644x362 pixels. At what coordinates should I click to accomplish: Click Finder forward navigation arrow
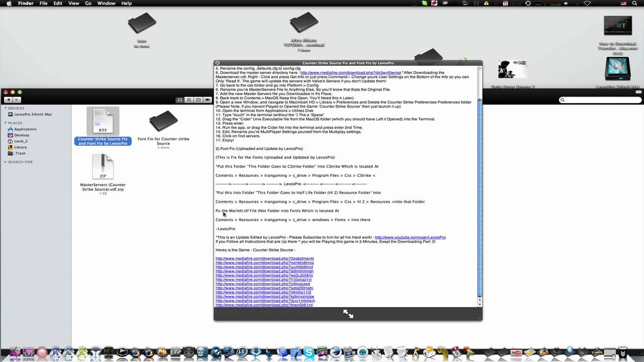click(x=17, y=100)
